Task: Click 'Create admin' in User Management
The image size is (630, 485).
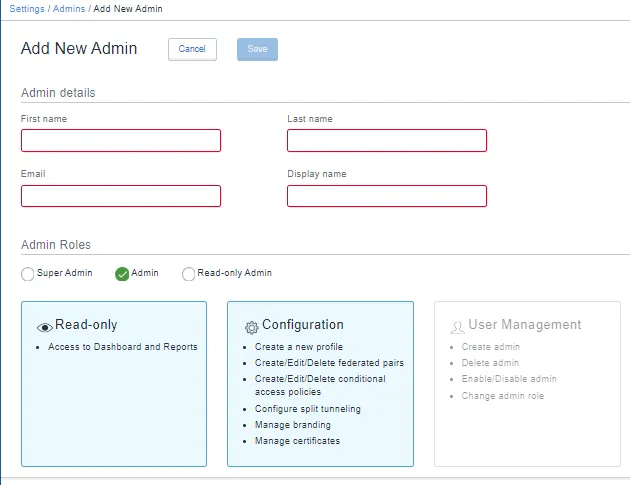Action: click(x=491, y=347)
